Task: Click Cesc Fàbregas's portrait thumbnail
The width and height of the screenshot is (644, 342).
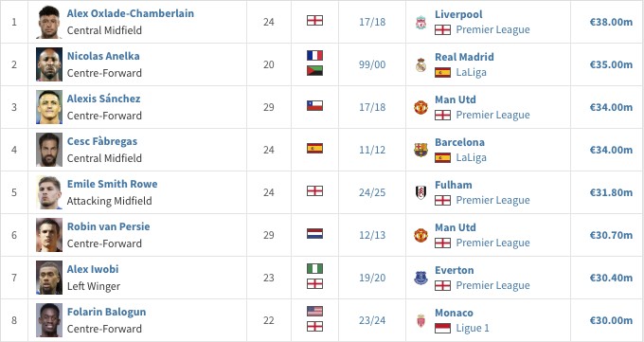Action: coord(49,150)
